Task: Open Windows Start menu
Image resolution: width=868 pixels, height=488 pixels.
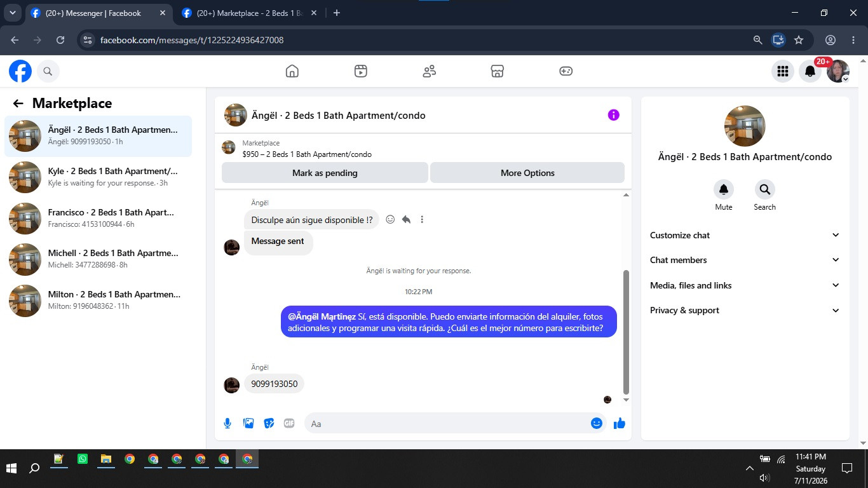Action: point(11,468)
